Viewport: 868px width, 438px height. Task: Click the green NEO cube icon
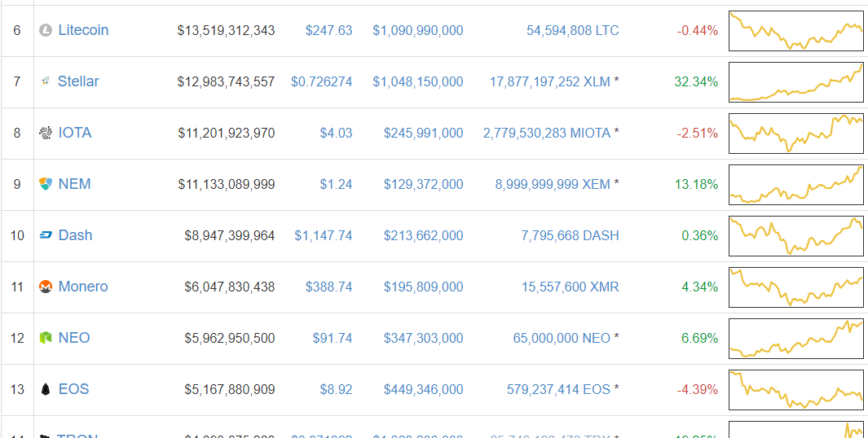tap(46, 338)
